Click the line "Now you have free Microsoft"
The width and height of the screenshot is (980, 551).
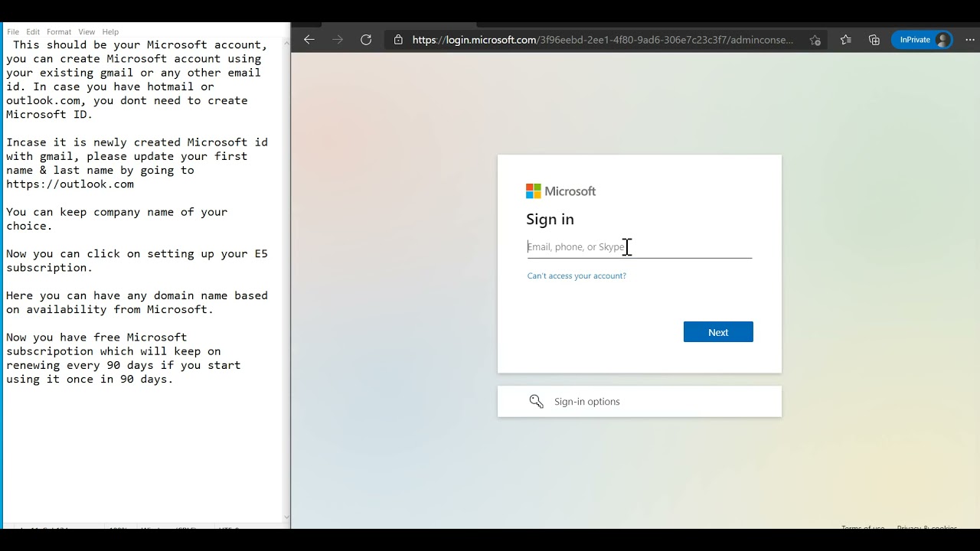pos(96,337)
